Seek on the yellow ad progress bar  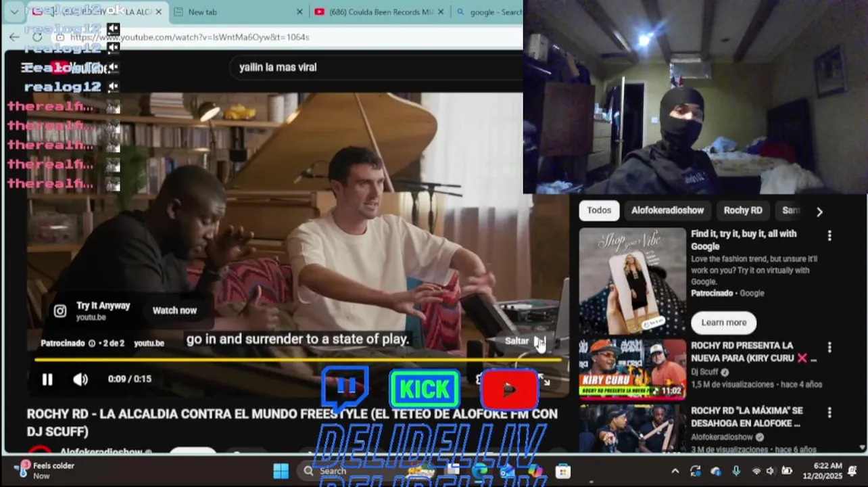tap(297, 360)
